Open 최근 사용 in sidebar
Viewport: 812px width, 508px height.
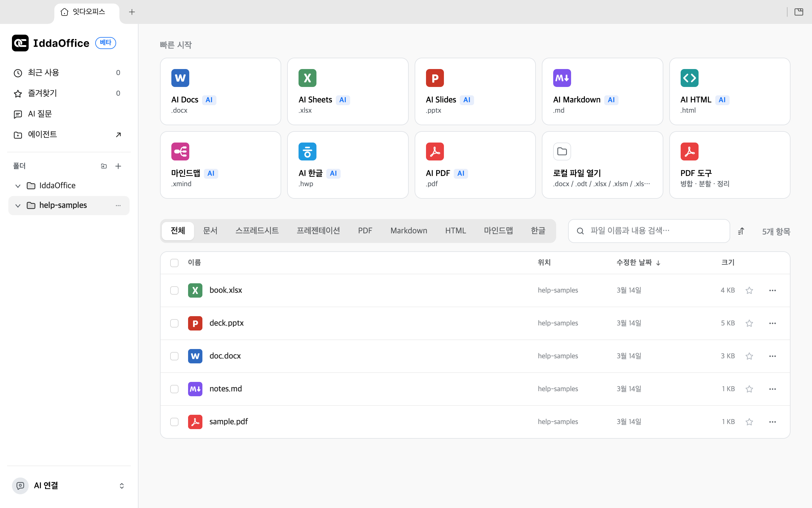(x=69, y=73)
